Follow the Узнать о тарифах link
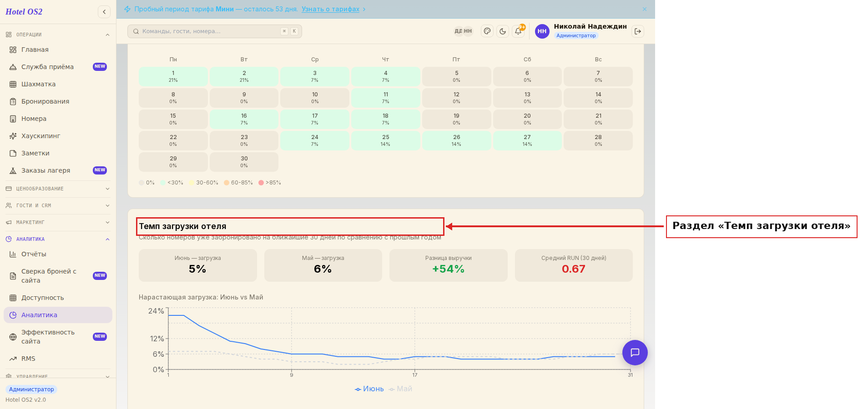 coord(330,9)
